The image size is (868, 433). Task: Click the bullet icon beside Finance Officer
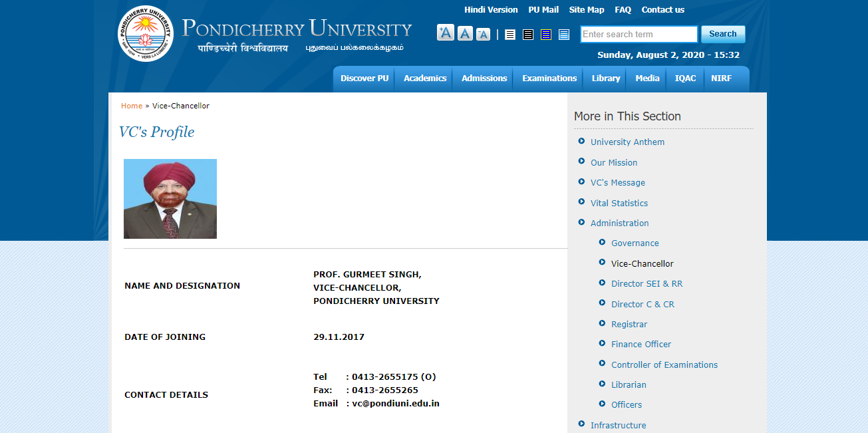603,343
